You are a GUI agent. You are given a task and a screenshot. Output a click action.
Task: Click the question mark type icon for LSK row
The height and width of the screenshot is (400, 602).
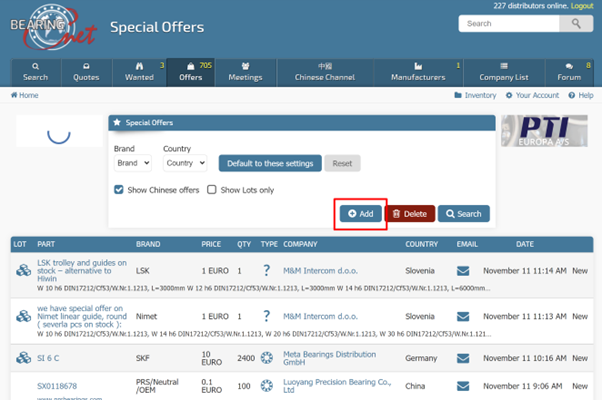266,271
